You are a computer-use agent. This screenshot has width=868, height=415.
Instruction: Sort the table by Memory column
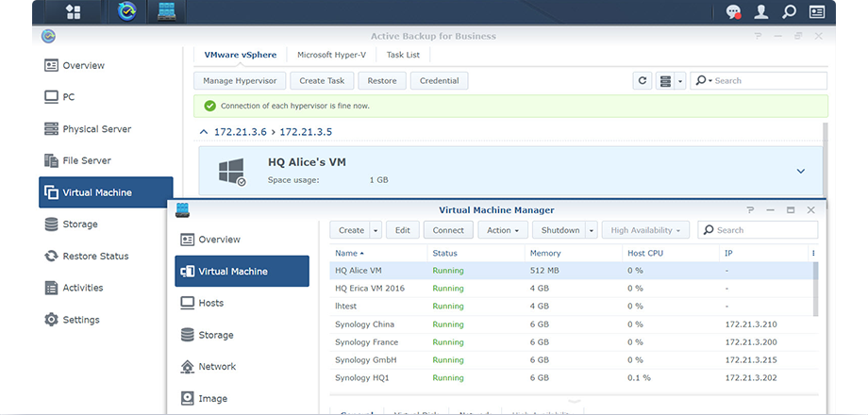(573, 254)
